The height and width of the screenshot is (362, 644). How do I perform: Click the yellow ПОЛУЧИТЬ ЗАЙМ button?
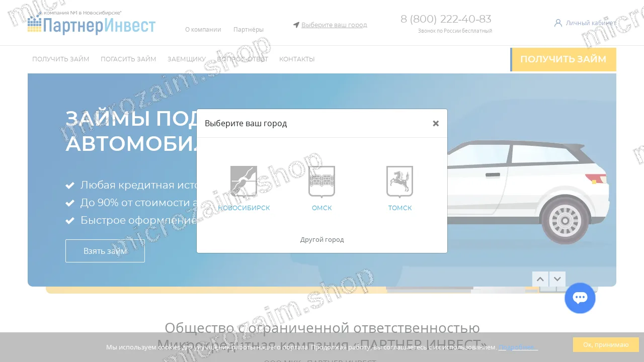coord(563,59)
